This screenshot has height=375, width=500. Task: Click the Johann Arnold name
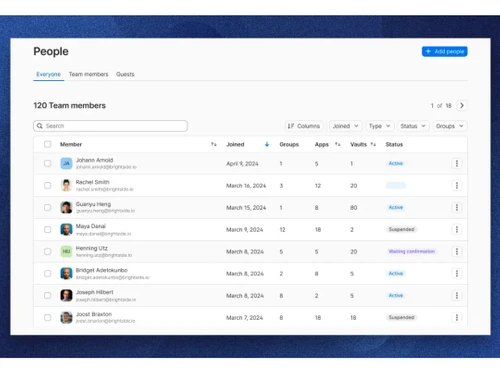[94, 160]
